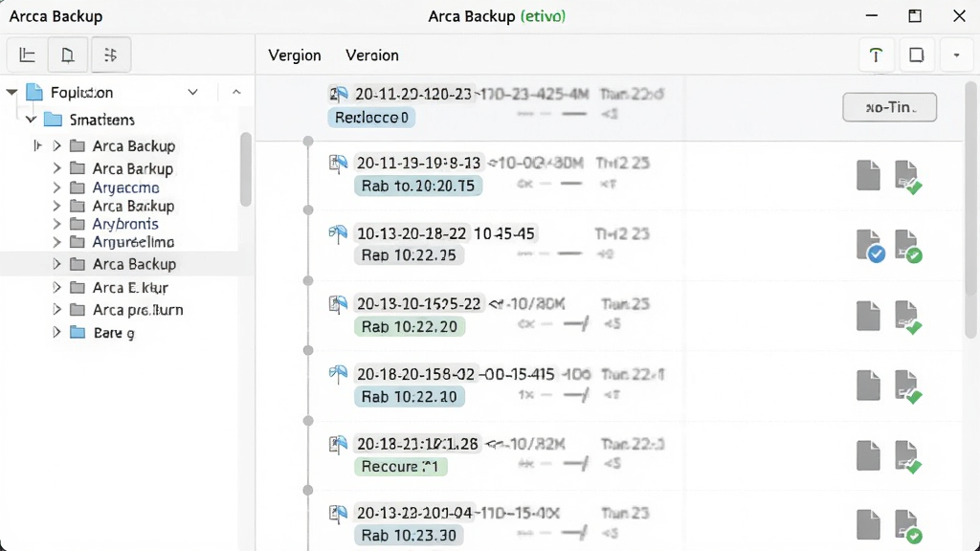Click the file icon in the 20-11-13-19:8-13 row

pyautogui.click(x=868, y=175)
